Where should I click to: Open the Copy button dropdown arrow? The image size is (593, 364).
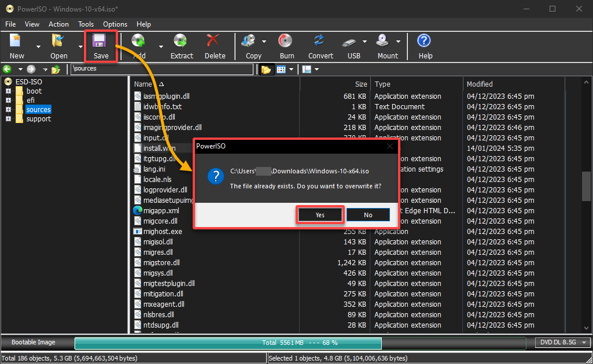pos(264,42)
